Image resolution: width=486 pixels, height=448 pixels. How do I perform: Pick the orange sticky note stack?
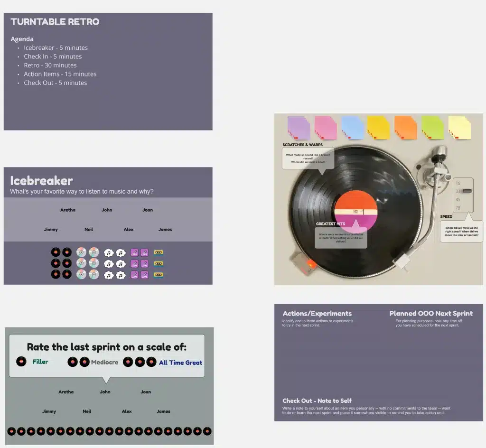click(406, 128)
